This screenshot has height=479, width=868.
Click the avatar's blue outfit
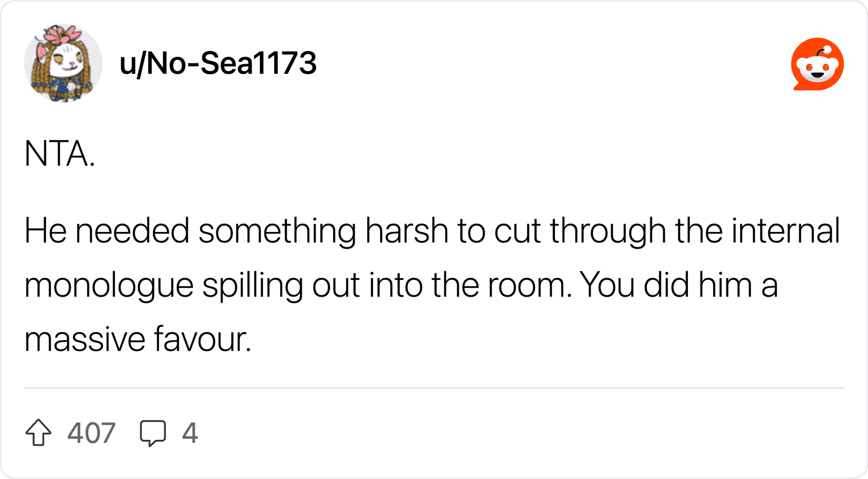point(63,89)
